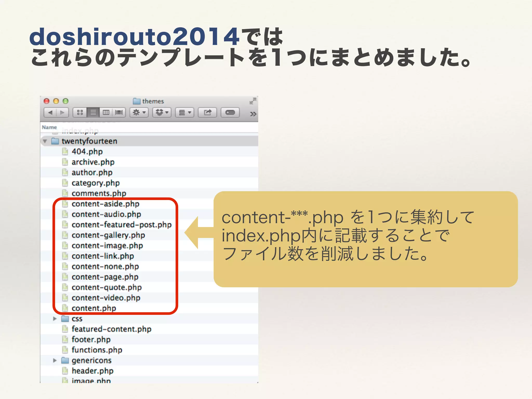Sort by the Name column header
The width and height of the screenshot is (532, 399).
tap(49, 127)
